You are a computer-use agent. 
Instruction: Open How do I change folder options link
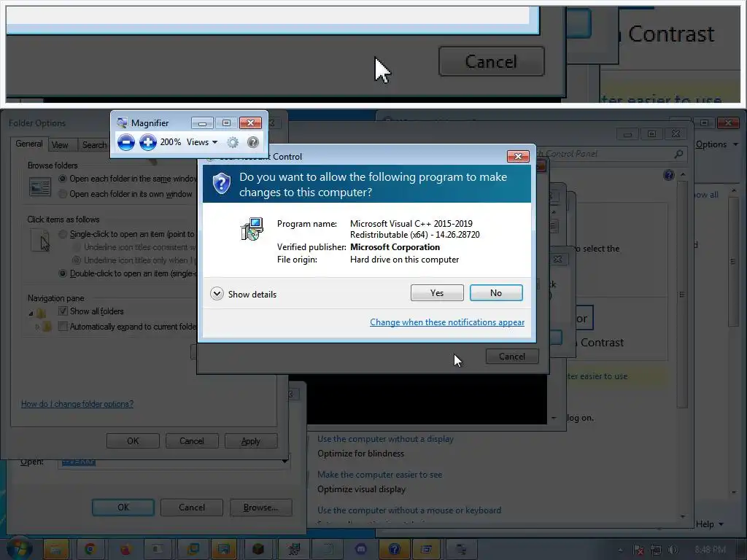click(x=77, y=404)
